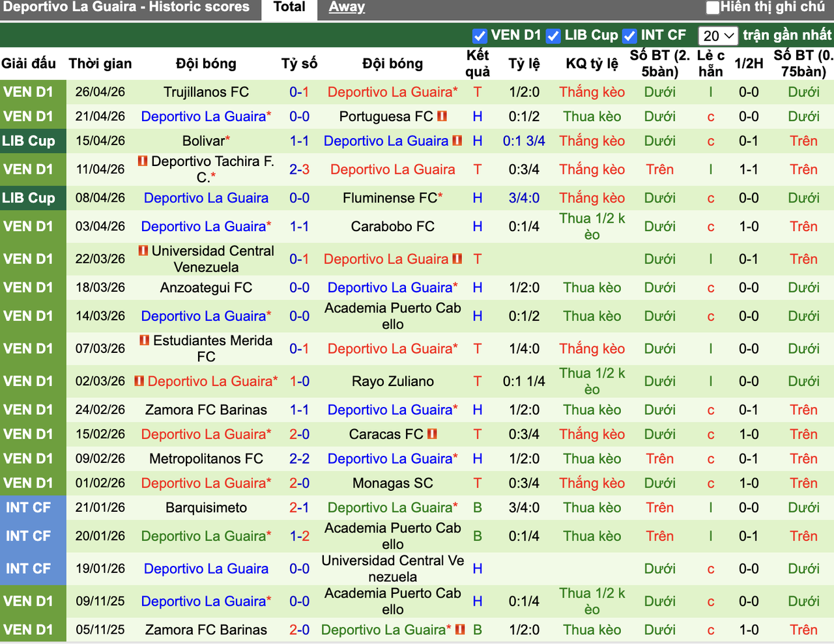The image size is (834, 644).
Task: Click the 'Deportivo La Guaira - Historic scores' title
Action: [126, 7]
